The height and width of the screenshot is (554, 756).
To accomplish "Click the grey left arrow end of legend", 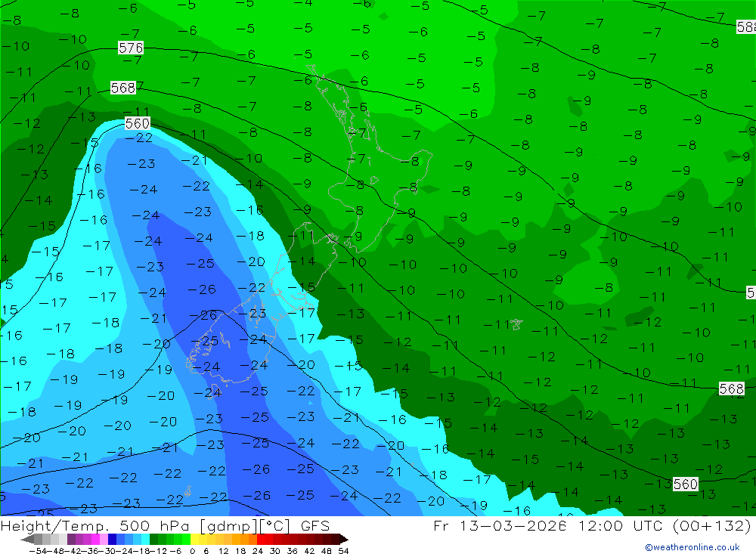I will (27, 539).
